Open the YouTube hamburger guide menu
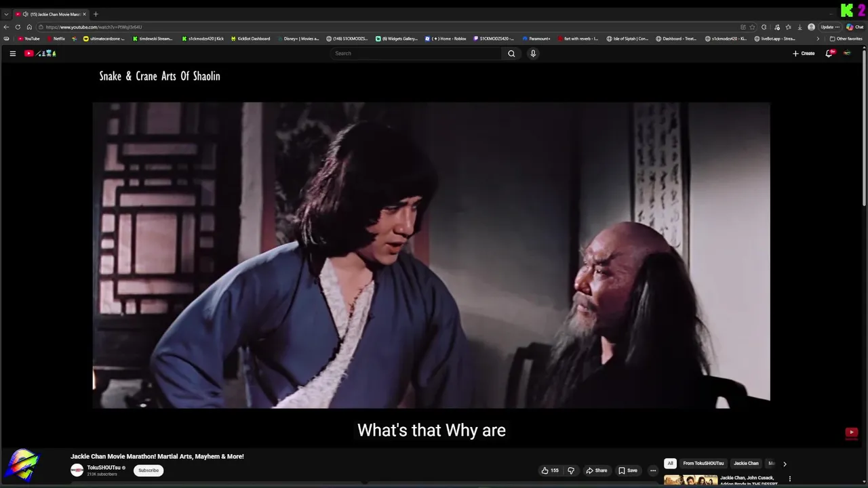The width and height of the screenshot is (868, 488). tap(12, 54)
